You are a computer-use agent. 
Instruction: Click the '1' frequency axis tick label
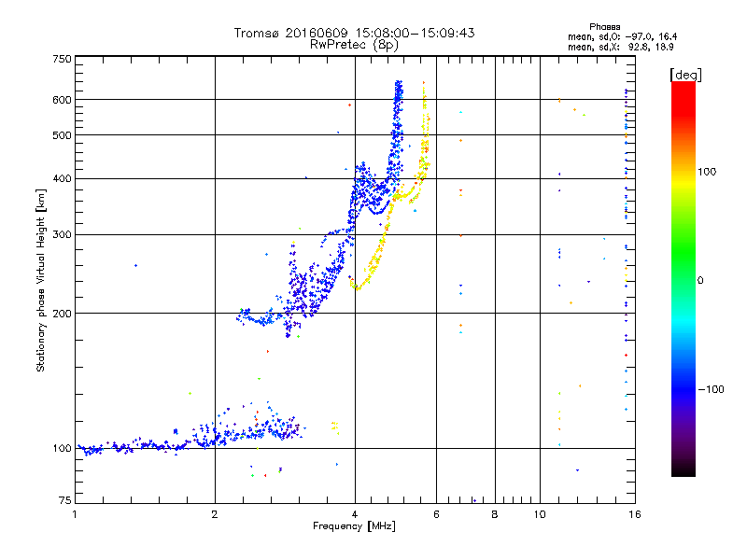[x=75, y=514]
